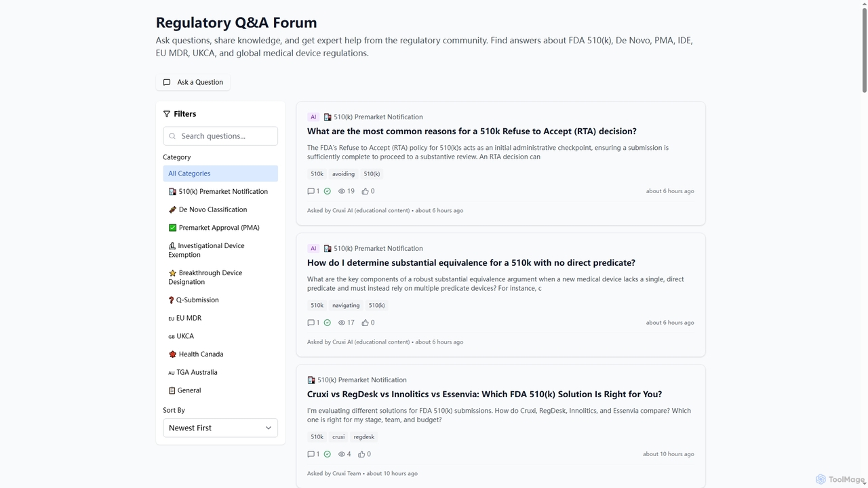Image resolution: width=868 pixels, height=488 pixels.
Task: Filter by Premarket Approval (PMA) category
Action: [x=220, y=228]
